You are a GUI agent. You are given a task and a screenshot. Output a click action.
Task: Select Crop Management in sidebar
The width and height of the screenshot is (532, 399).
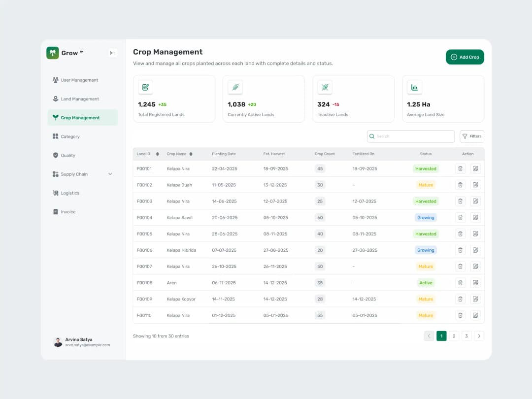pyautogui.click(x=83, y=118)
